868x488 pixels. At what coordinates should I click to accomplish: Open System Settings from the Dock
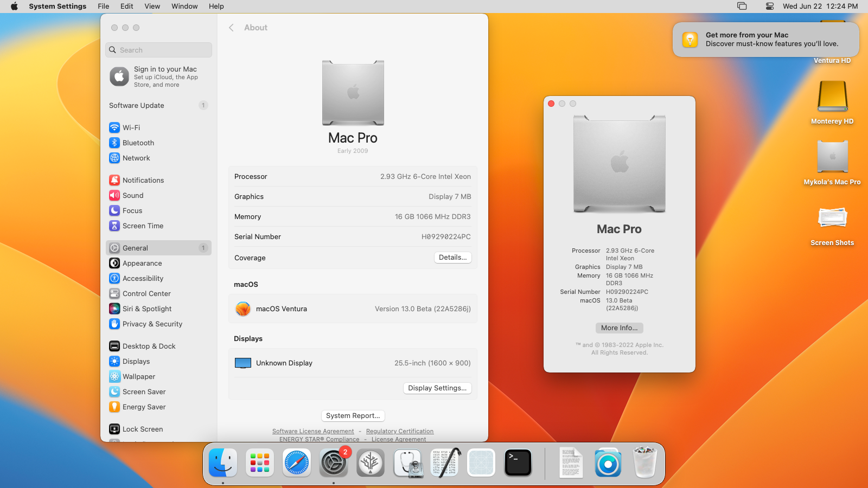334,463
